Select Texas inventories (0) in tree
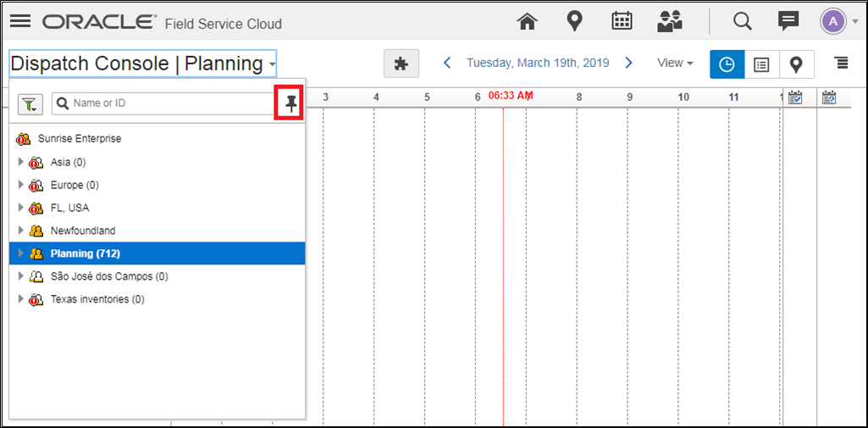Image resolution: width=868 pixels, height=428 pixels. click(x=97, y=299)
